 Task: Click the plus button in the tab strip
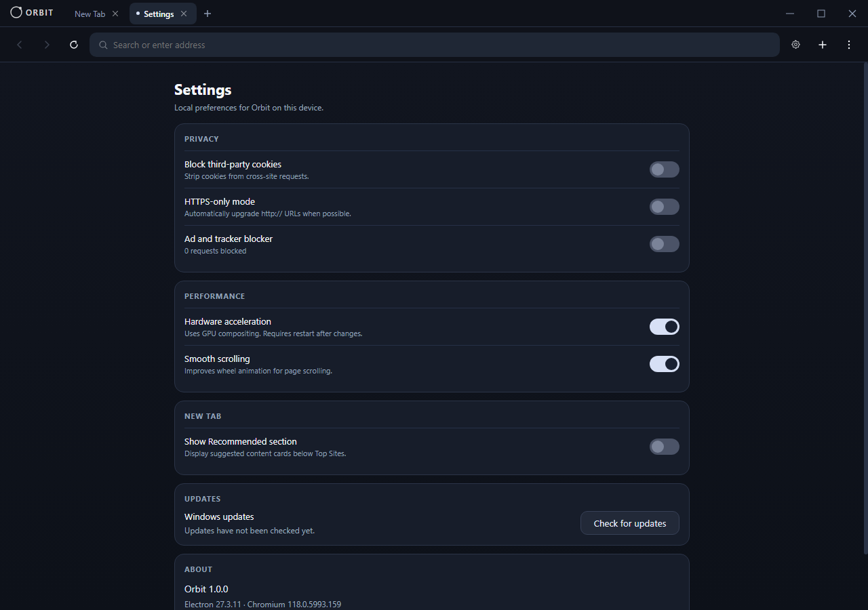[208, 14]
